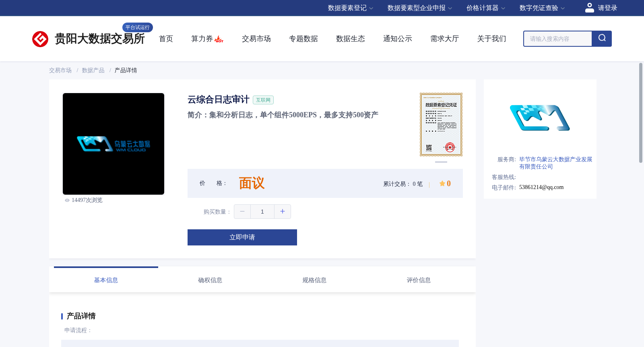Click the orange star rating icon
Viewport: 644px width, 347px height.
click(x=442, y=183)
